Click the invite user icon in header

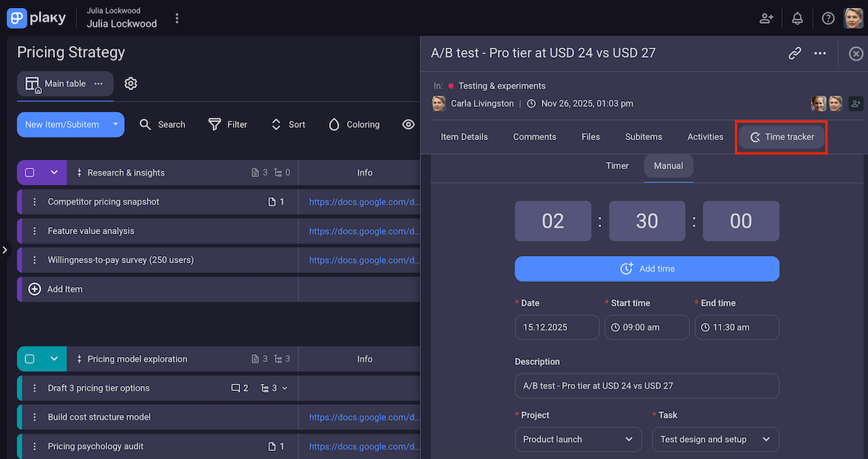click(766, 19)
